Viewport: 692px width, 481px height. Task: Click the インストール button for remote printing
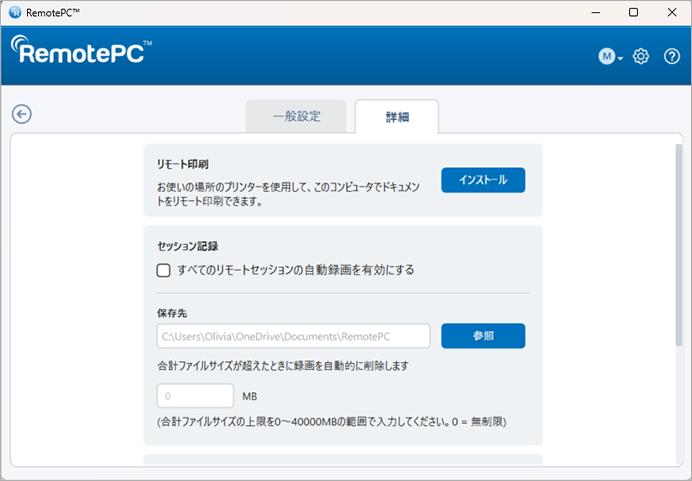coord(483,180)
